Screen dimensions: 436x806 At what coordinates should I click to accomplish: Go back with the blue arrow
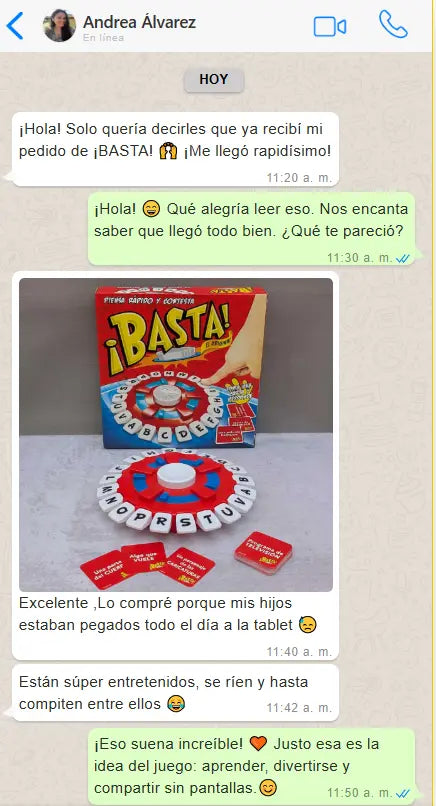click(x=15, y=26)
